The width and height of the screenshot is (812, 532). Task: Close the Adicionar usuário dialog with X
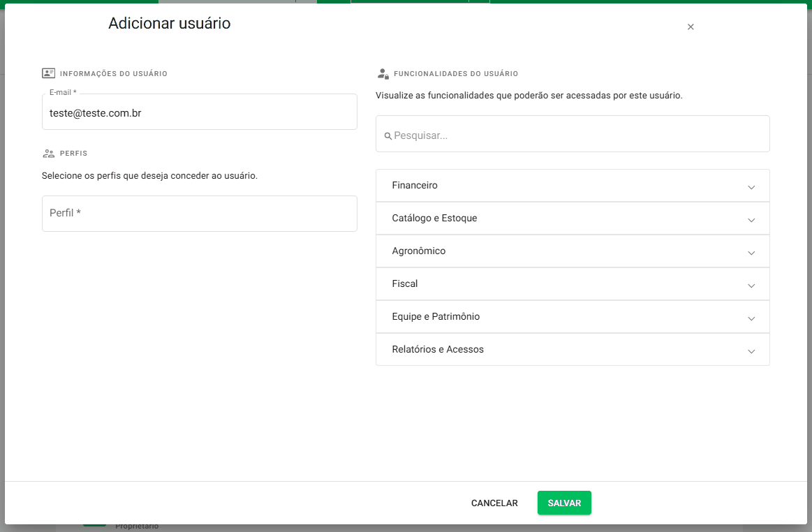click(691, 27)
